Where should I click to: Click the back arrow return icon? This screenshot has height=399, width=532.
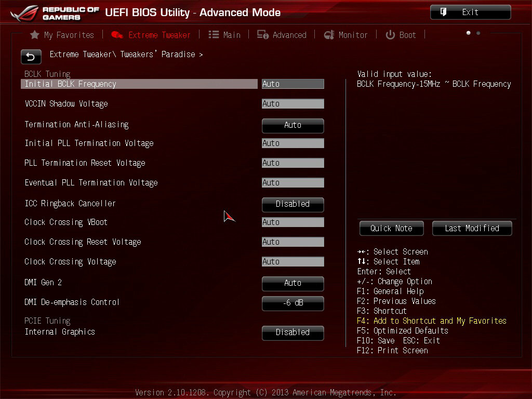(31, 57)
